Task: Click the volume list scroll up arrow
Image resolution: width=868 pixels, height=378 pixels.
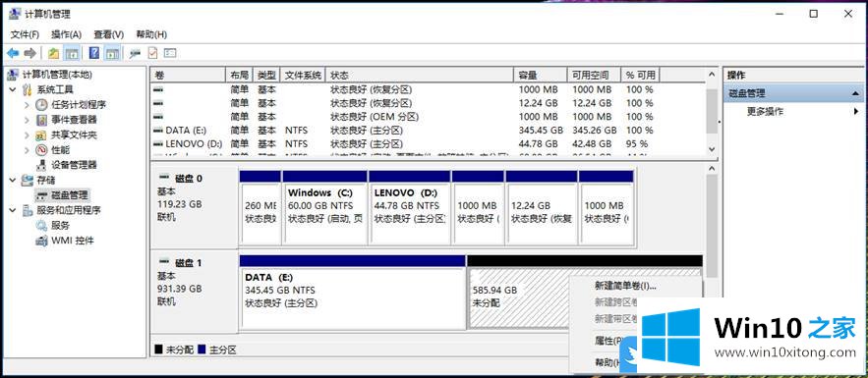Action: coord(712,74)
